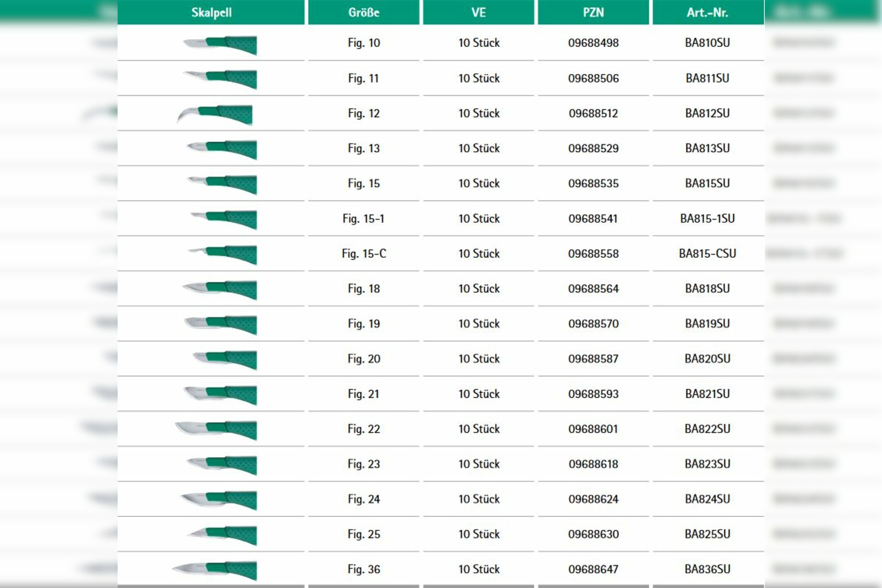Select the Fig. 15-1 scalpel image

(x=224, y=220)
